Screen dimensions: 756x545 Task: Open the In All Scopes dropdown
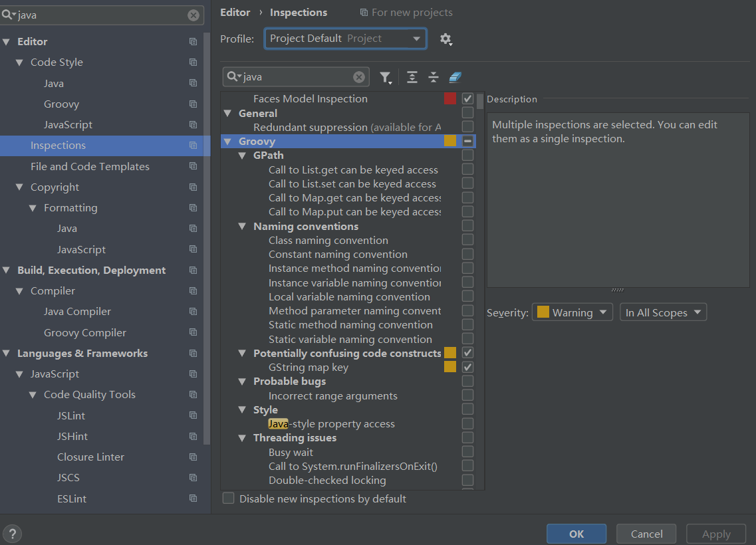click(x=664, y=312)
